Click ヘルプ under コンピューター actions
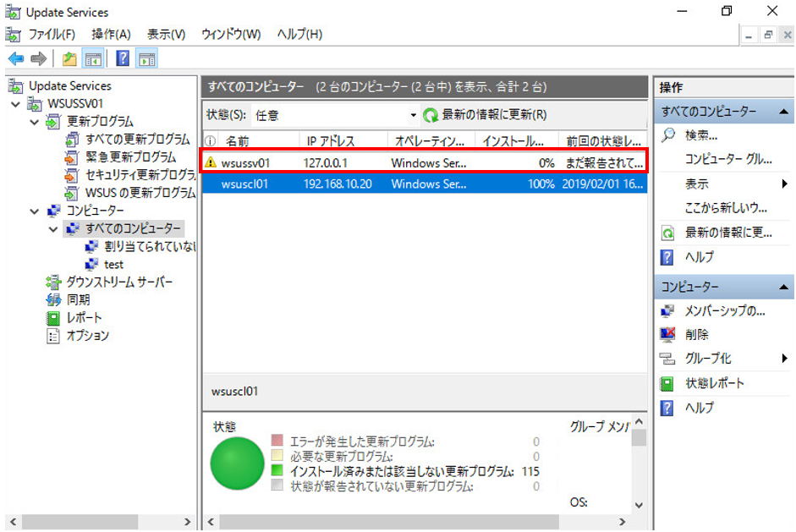Image resolution: width=796 pixels, height=532 pixels. click(699, 407)
